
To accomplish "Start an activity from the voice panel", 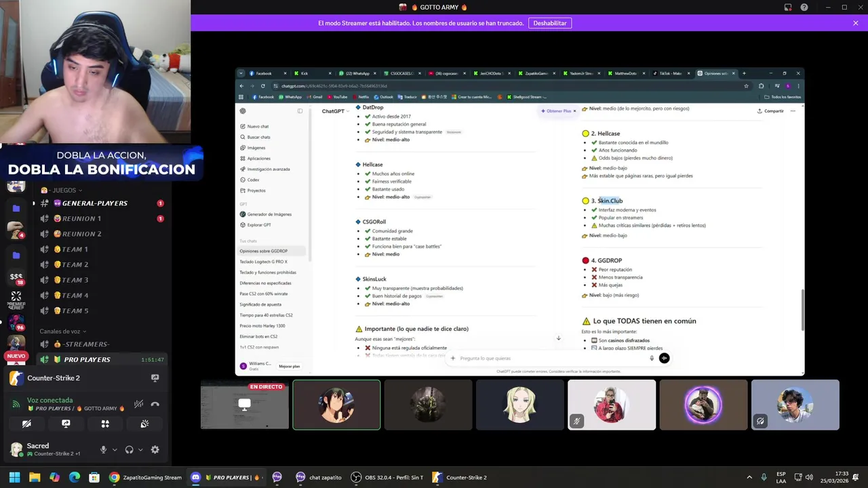I will (x=105, y=424).
